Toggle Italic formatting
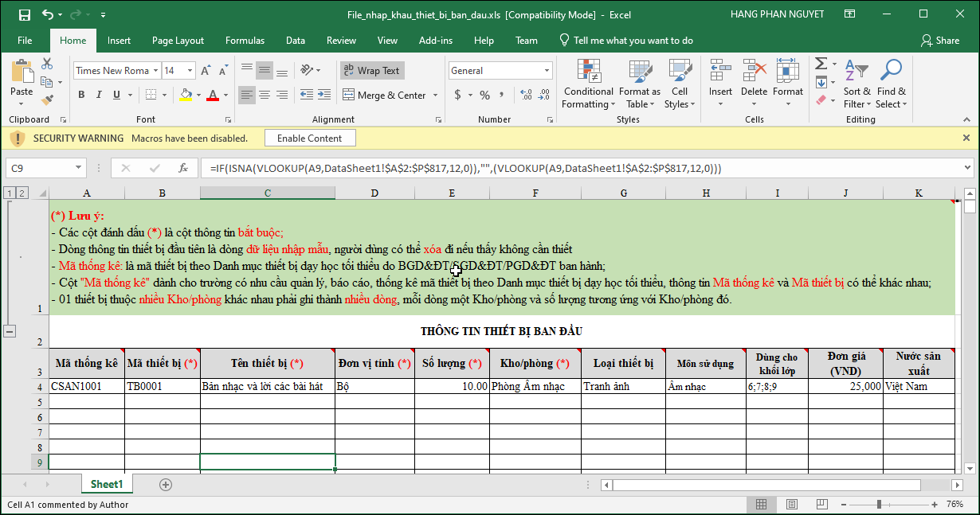 99,96
